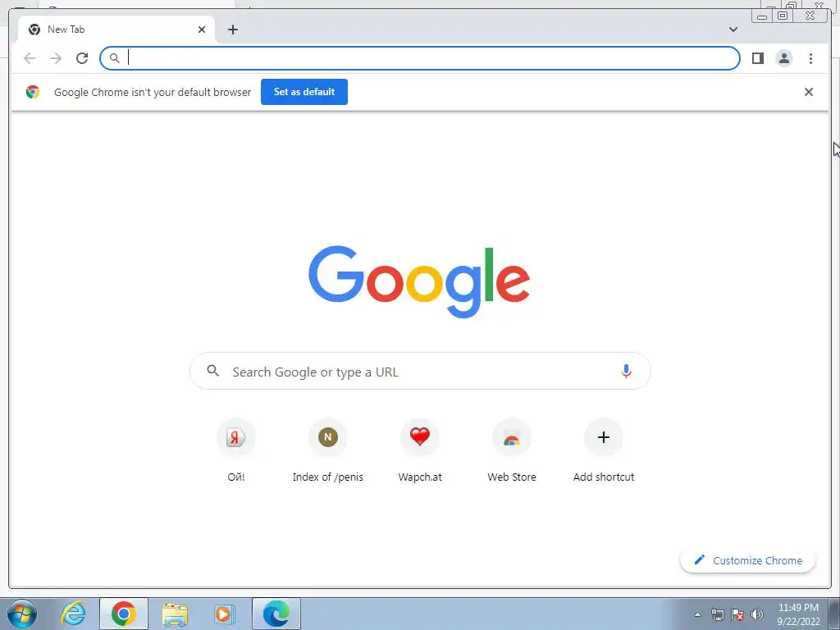Start voice search with microphone icon
The height and width of the screenshot is (630, 840).
pyautogui.click(x=626, y=372)
